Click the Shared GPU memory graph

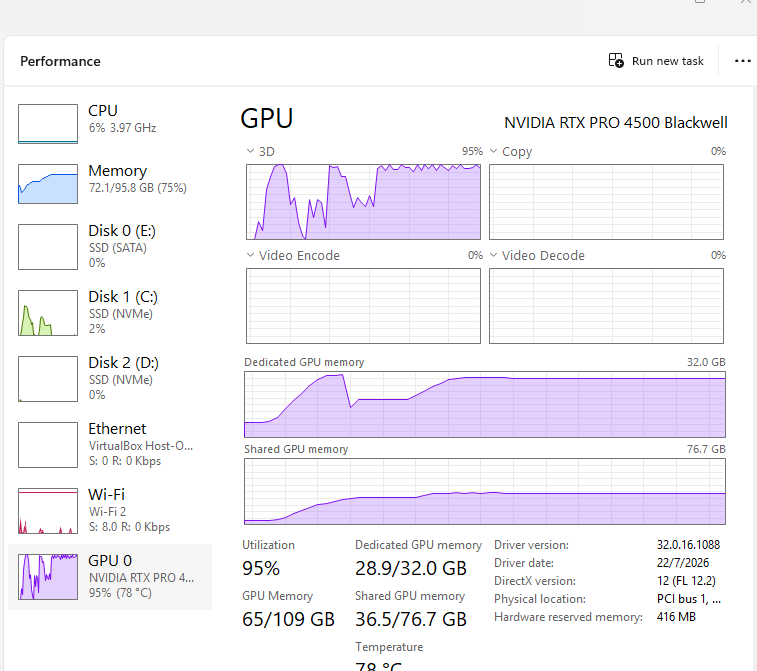[x=485, y=491]
